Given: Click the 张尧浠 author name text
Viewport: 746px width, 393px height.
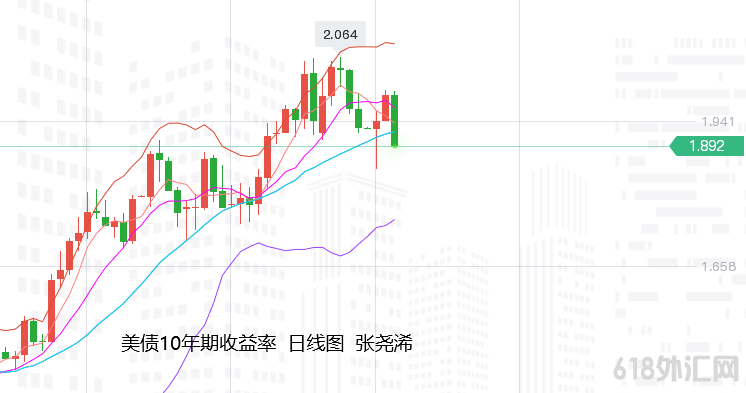Looking at the screenshot, I should click(383, 343).
